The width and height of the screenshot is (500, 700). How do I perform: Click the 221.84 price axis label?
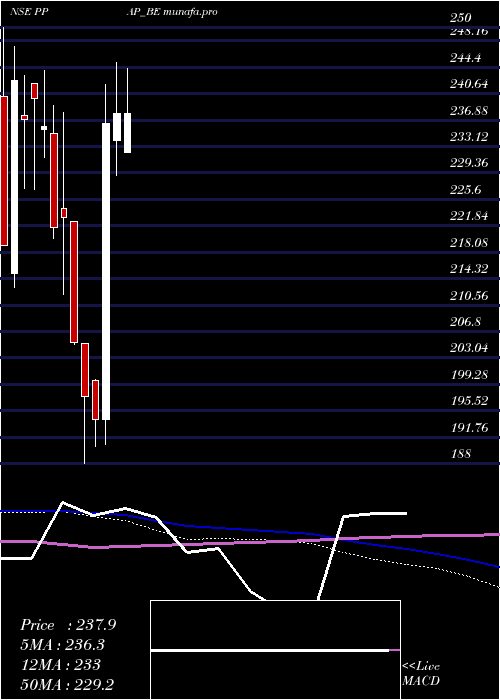point(469,216)
